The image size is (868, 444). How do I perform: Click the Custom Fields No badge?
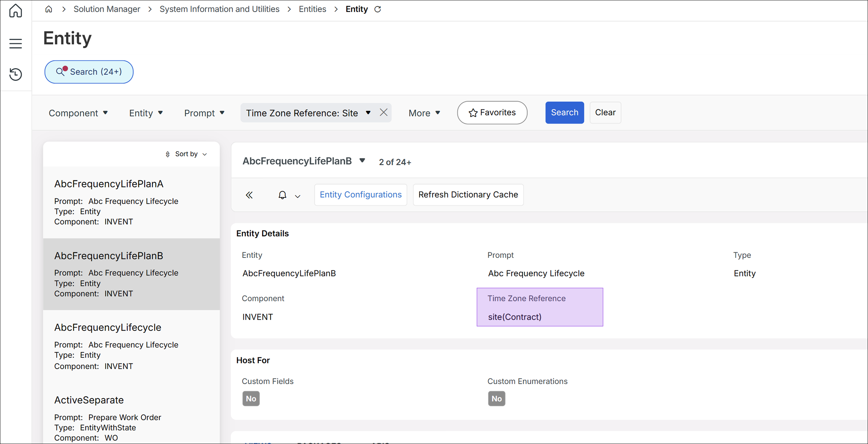(x=251, y=398)
